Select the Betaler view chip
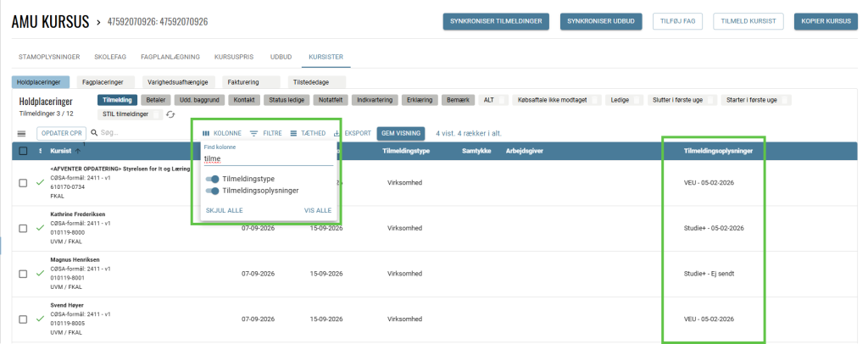868x344 pixels. 155,100
